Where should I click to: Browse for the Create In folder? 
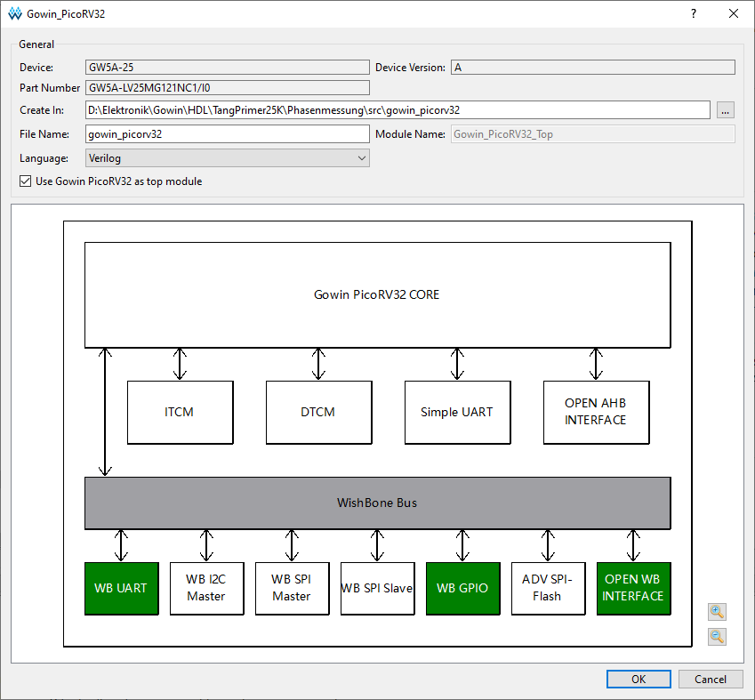(725, 110)
